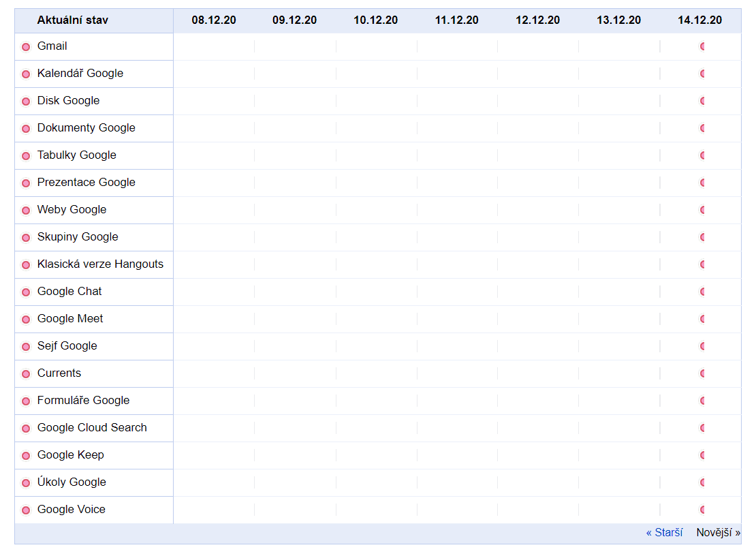Click the status icon for Sejf Google
Image resolution: width=756 pixels, height=556 pixels.
click(x=26, y=347)
